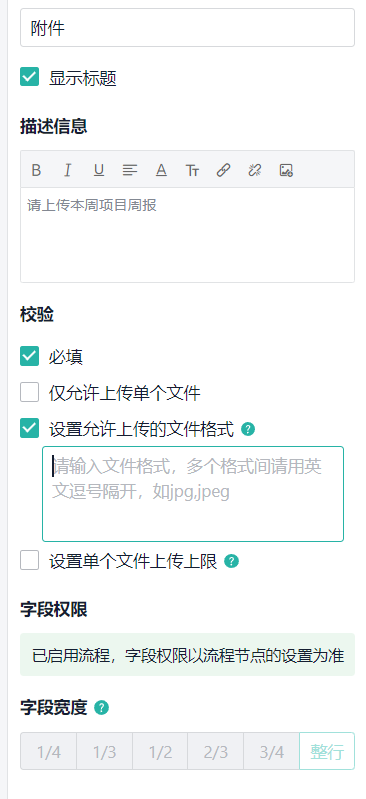Screen dimensions: 366x799
Task: Click help icon beside file format setting
Action: click(x=248, y=429)
